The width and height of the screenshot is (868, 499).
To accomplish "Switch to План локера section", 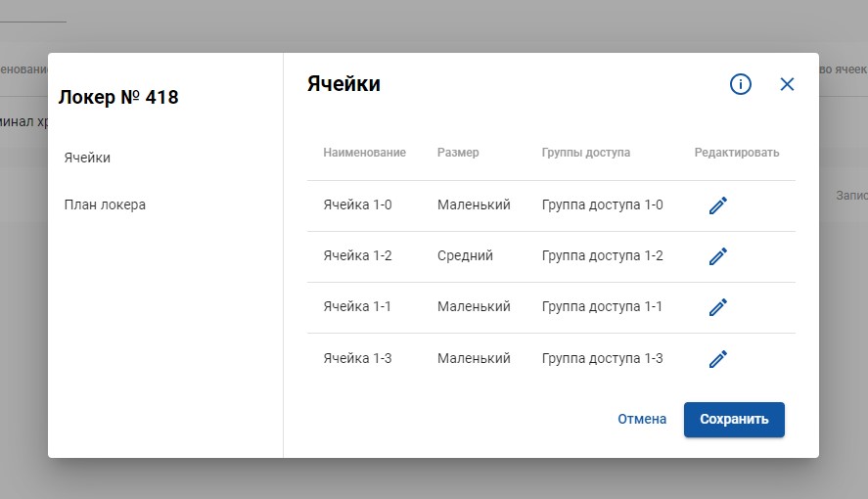I will (105, 204).
